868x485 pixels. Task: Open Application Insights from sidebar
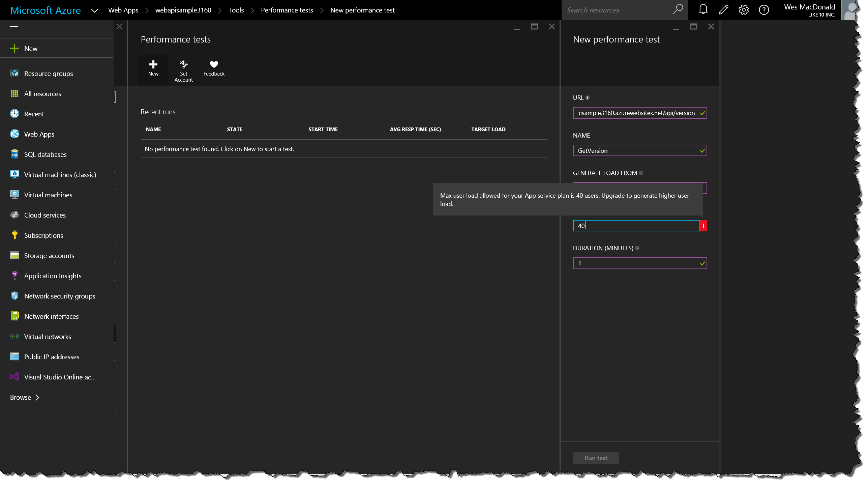pyautogui.click(x=53, y=276)
